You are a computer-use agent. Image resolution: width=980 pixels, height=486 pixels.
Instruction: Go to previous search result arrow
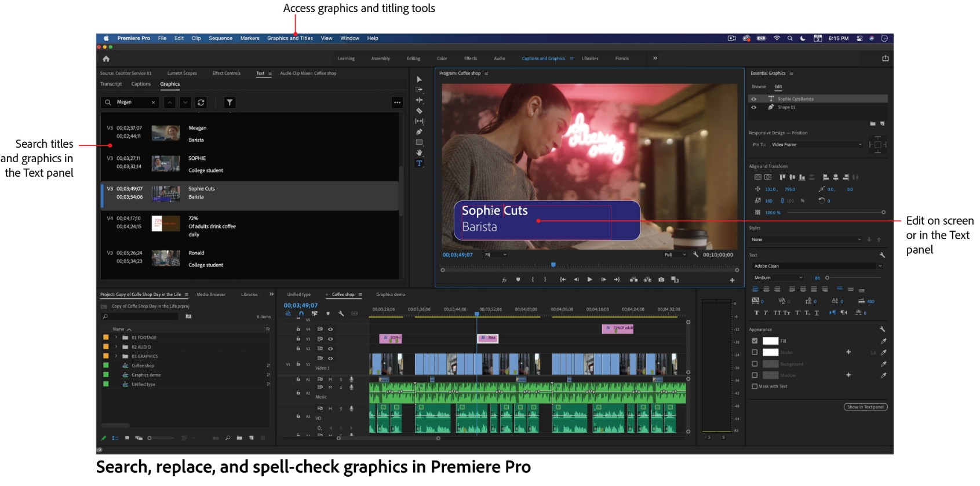(x=170, y=103)
